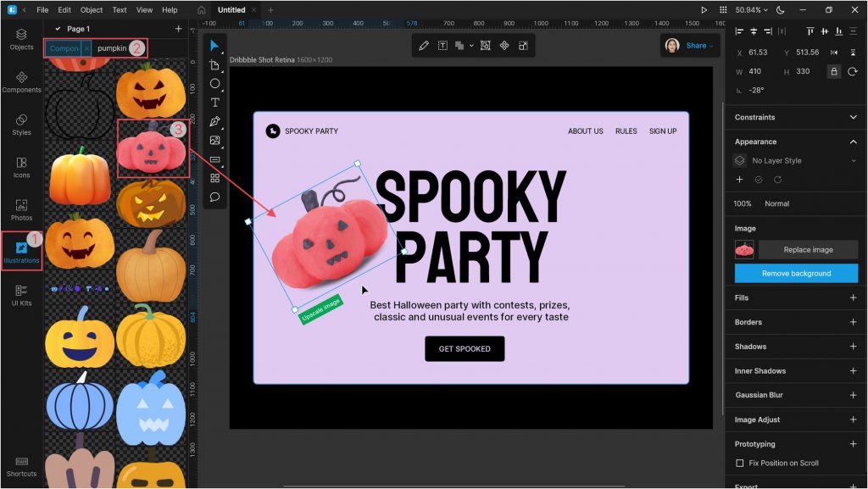Select the Image insert tool

(214, 141)
